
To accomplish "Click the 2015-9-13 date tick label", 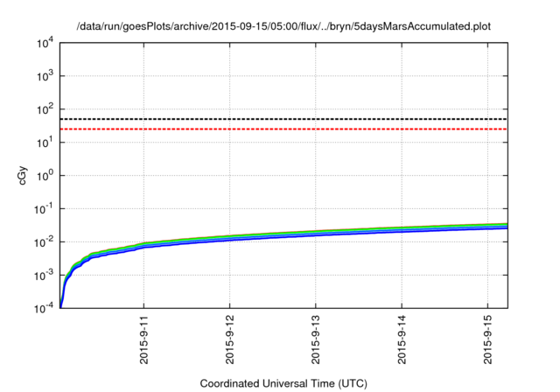I will [316, 339].
